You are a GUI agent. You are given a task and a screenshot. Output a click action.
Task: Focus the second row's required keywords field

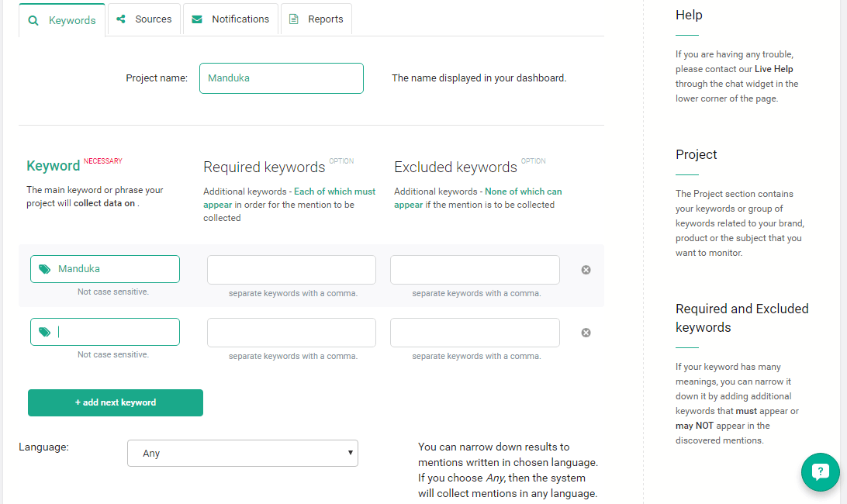click(x=291, y=332)
